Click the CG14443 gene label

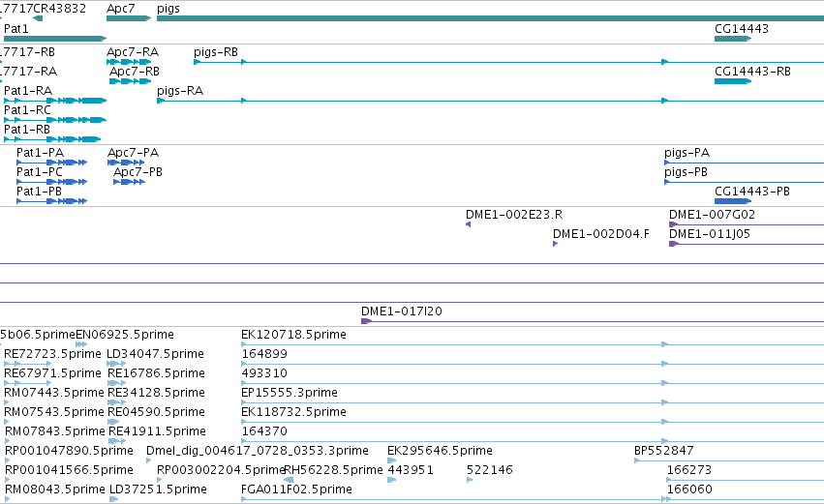click(742, 28)
